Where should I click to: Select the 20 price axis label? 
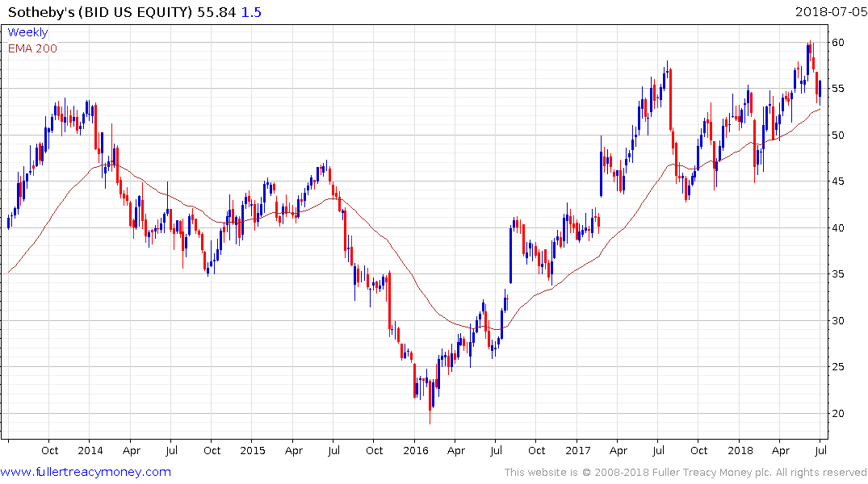coord(837,413)
